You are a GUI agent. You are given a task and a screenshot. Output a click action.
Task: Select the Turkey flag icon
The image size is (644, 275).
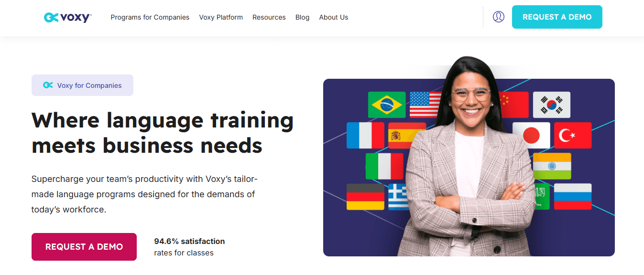tap(573, 136)
